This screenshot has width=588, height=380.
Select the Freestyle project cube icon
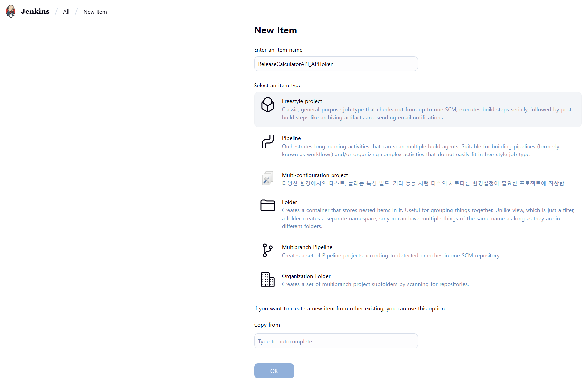click(x=268, y=105)
